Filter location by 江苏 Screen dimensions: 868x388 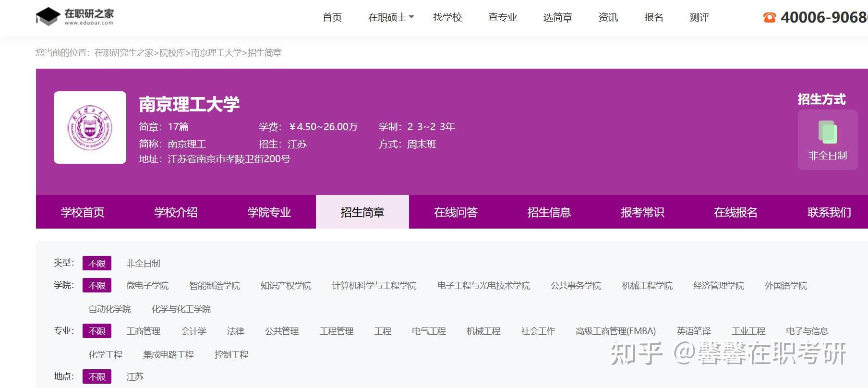click(x=135, y=376)
